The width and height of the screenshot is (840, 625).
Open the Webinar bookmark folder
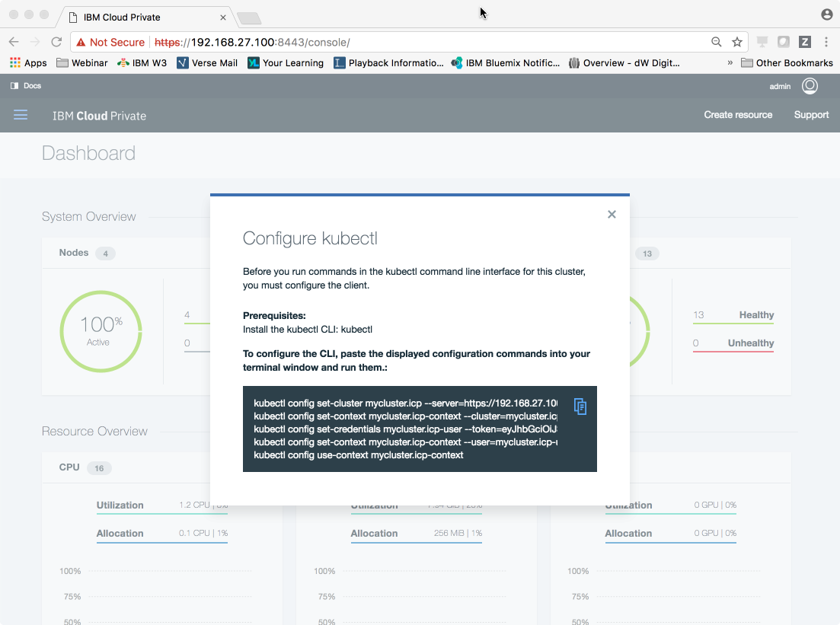pyautogui.click(x=82, y=62)
